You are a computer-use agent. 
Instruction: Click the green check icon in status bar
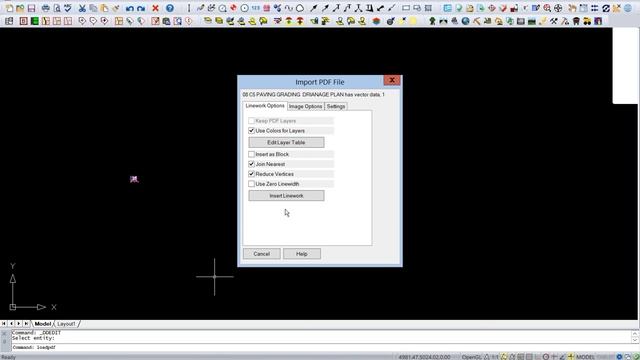(636, 357)
